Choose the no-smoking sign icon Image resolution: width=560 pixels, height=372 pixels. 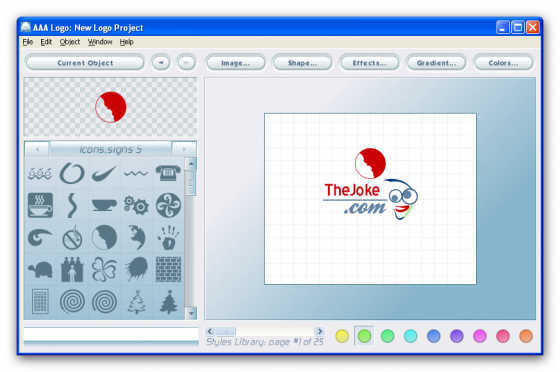pyautogui.click(x=72, y=237)
